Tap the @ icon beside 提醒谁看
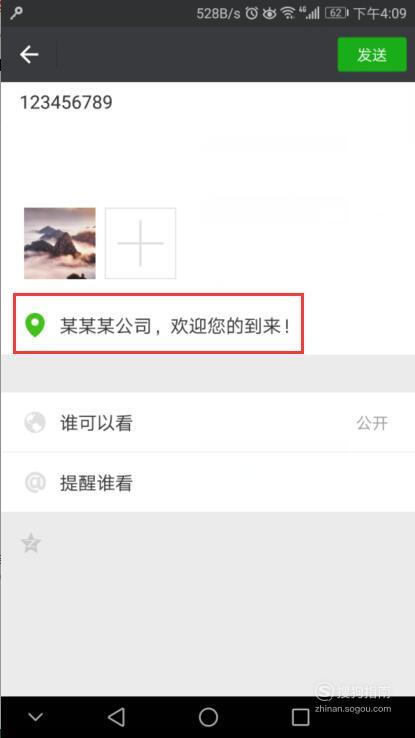415x738 pixels. click(x=35, y=482)
